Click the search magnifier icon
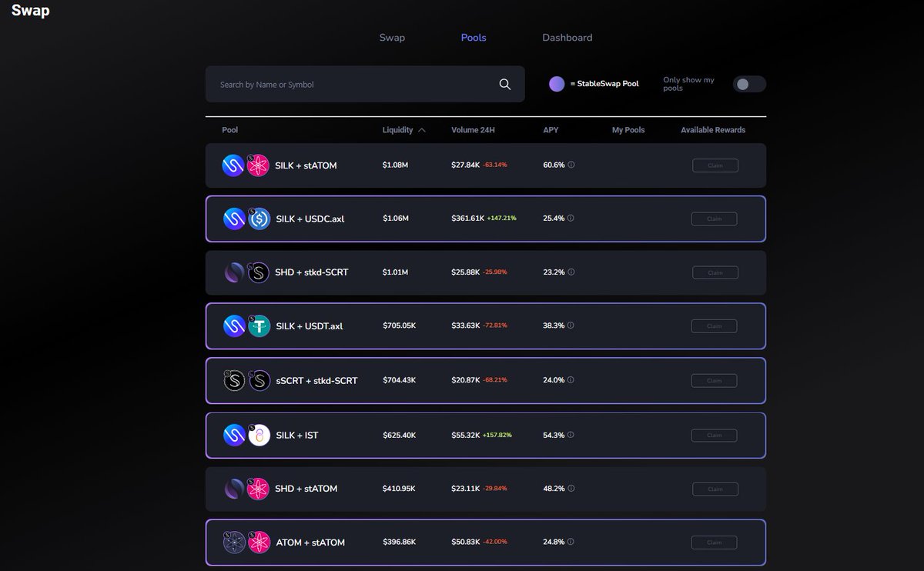924x571 pixels. [505, 85]
